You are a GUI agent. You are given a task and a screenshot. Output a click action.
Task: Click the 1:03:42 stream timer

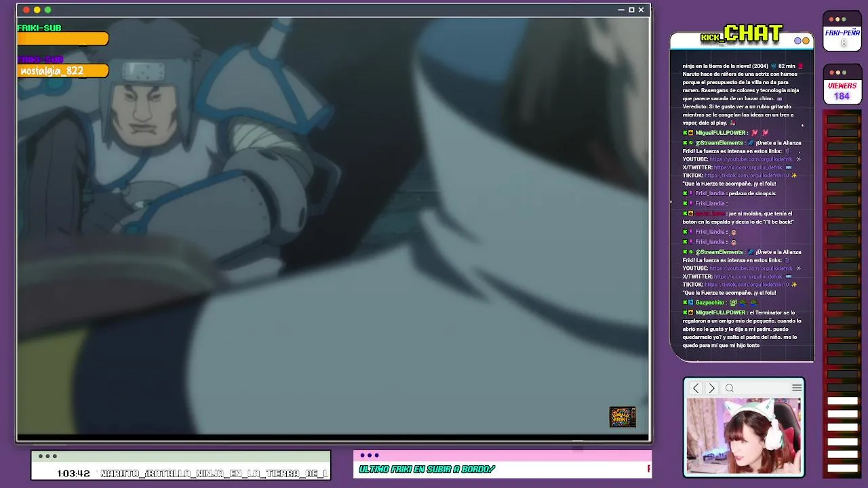tap(74, 473)
